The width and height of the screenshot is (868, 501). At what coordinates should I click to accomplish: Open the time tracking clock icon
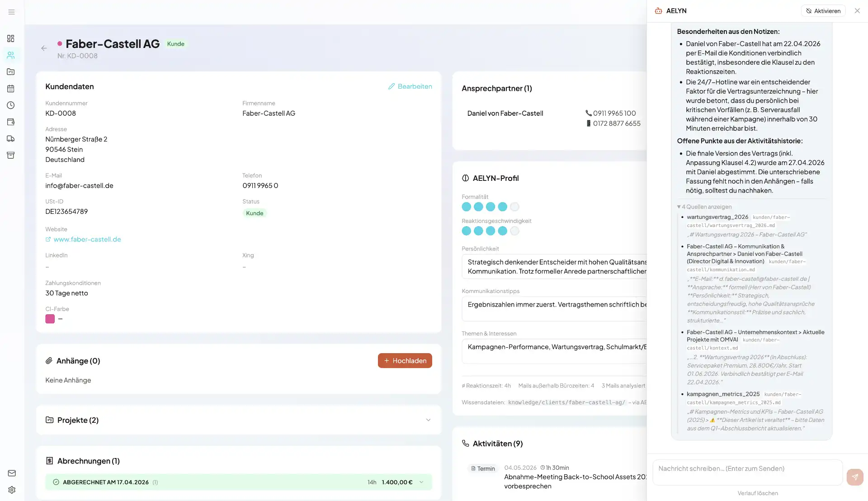point(11,105)
